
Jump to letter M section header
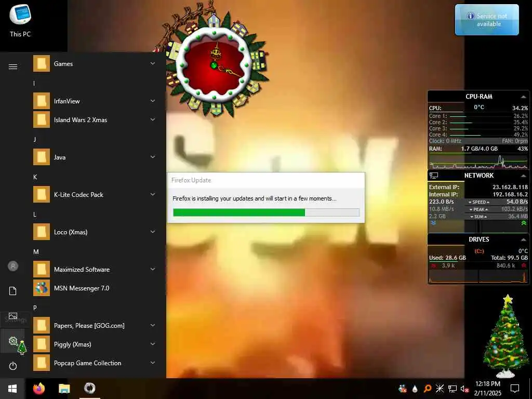(x=36, y=252)
